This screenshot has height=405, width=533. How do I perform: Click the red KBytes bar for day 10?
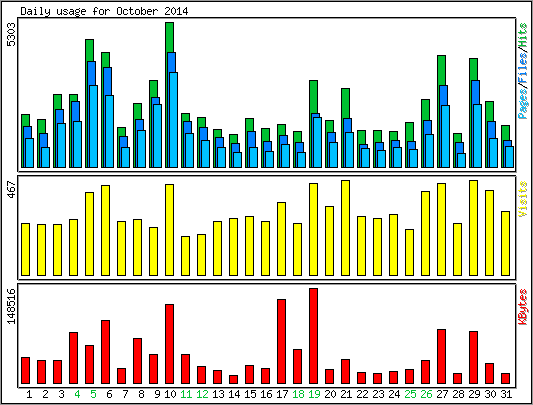(x=170, y=344)
